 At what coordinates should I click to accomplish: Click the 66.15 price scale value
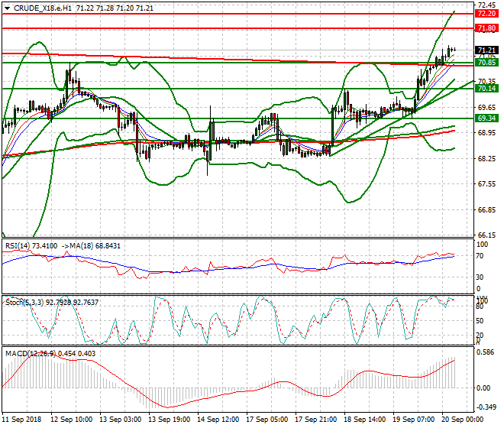tap(486, 235)
